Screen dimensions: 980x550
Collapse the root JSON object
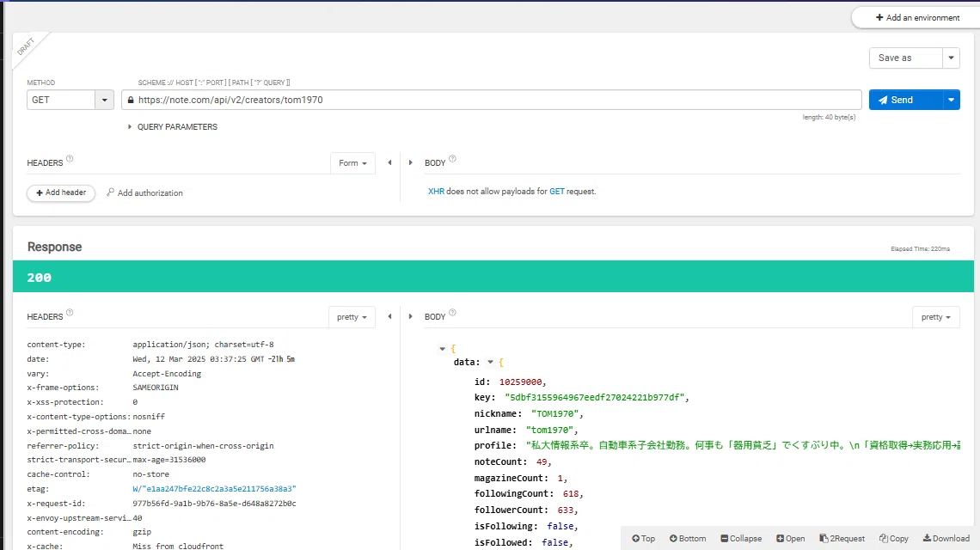click(443, 349)
